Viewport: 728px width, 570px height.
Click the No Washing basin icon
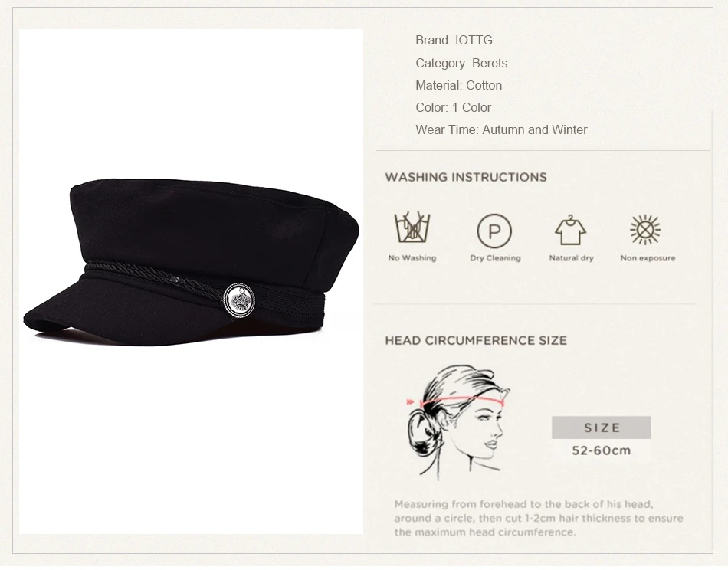tap(412, 228)
